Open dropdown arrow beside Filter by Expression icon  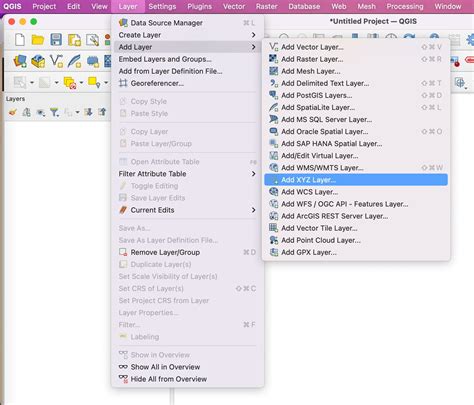tap(77, 112)
